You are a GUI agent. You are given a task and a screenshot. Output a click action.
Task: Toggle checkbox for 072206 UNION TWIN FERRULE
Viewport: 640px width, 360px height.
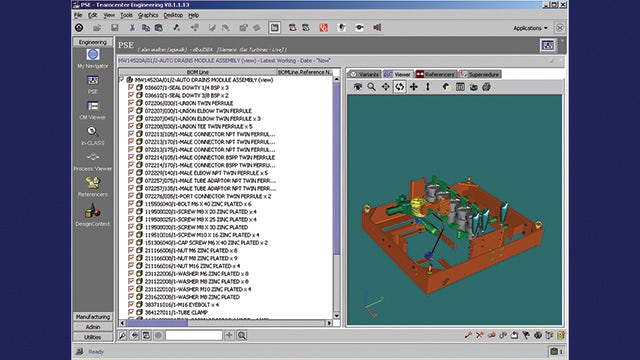[x=131, y=103]
